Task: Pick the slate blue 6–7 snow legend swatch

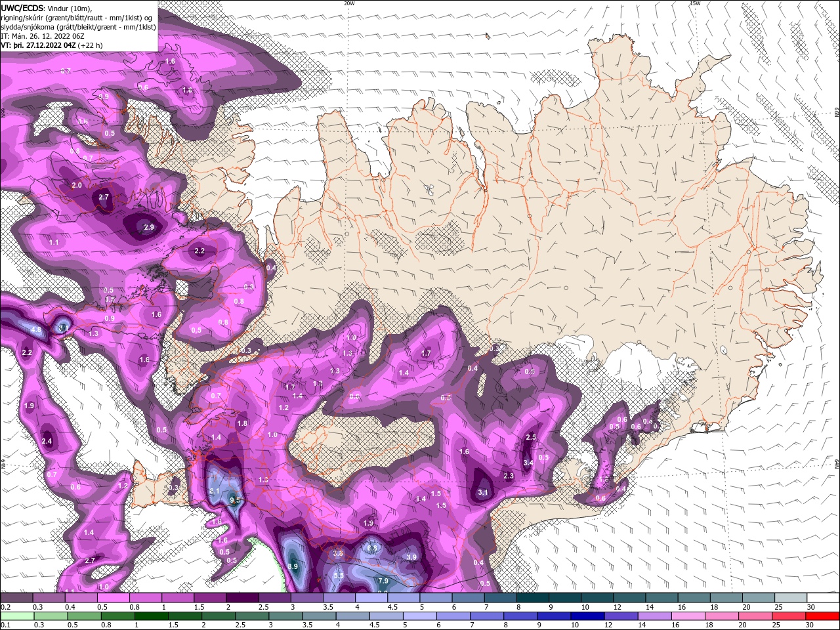Action: pos(468,598)
